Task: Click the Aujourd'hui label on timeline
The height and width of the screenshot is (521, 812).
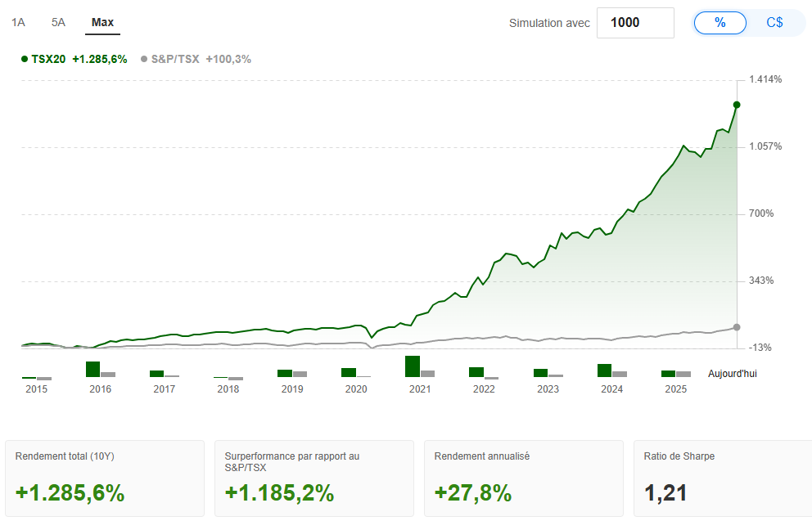Action: point(733,374)
